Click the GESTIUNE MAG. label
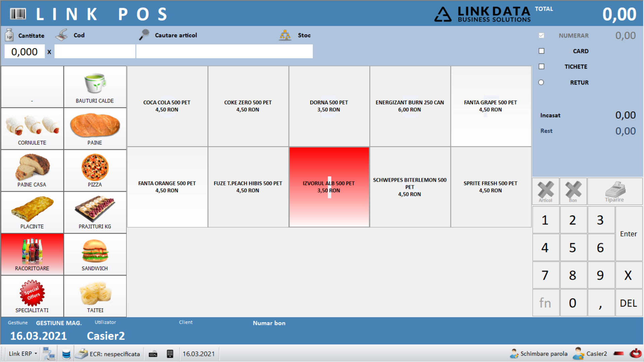Image resolution: width=644 pixels, height=362 pixels. [x=59, y=323]
